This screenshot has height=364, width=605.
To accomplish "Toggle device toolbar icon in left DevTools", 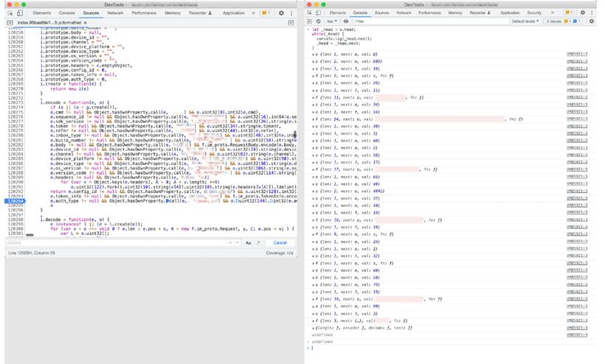I will pos(20,13).
